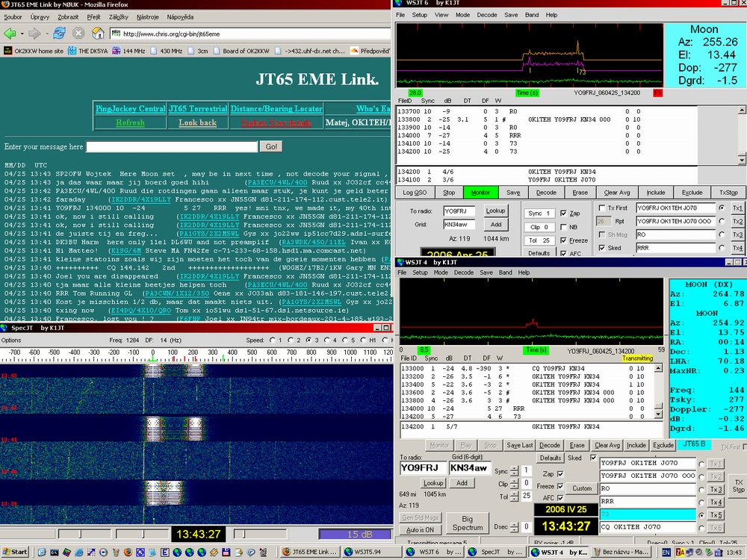
Task: Click Go! button on JT65 EME page
Action: 271,146
